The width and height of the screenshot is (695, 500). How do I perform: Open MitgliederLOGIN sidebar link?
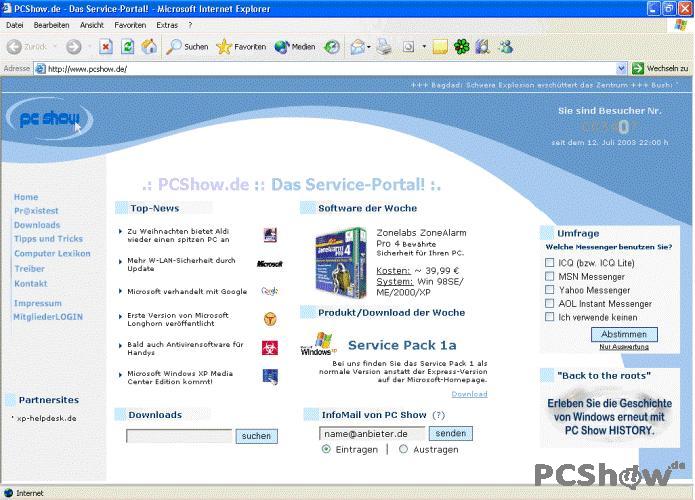(x=48, y=317)
